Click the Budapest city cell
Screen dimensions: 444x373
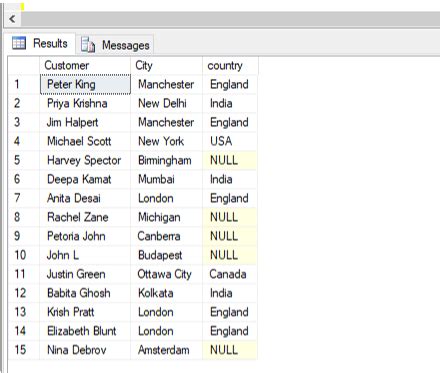coord(166,255)
